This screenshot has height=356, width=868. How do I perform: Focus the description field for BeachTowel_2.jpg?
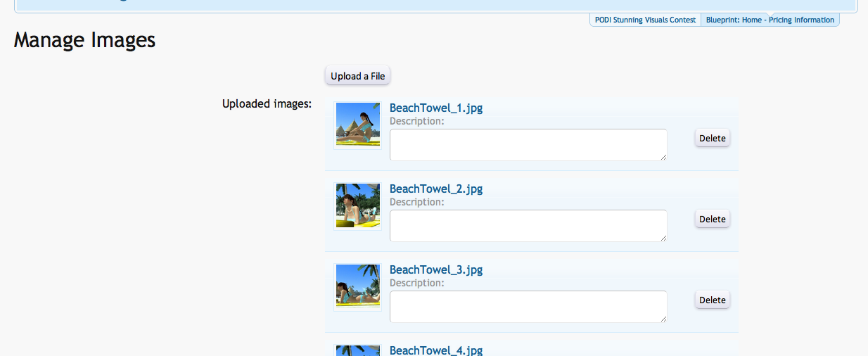[x=528, y=225]
